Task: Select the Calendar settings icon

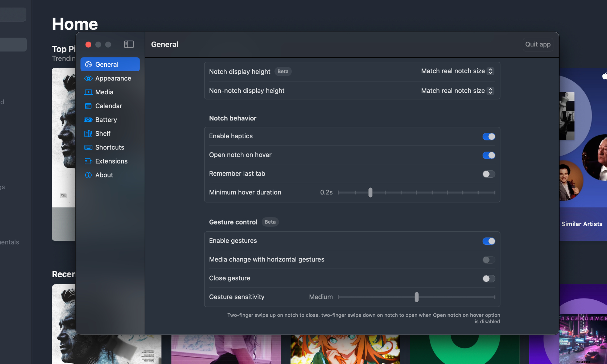Action: pos(88,106)
